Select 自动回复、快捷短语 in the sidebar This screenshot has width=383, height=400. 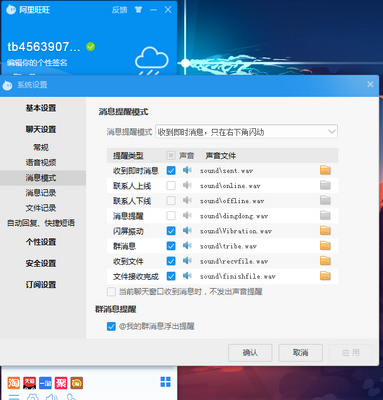click(x=41, y=223)
